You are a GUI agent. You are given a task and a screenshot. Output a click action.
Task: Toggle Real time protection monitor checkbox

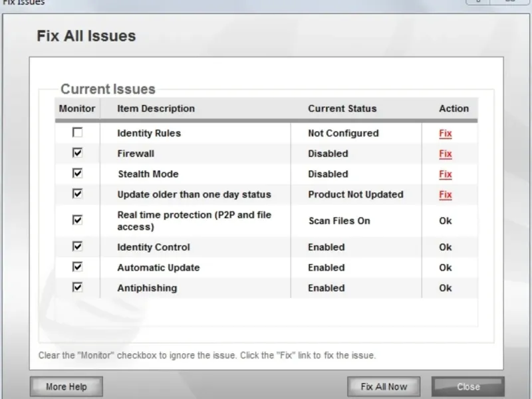pyautogui.click(x=78, y=220)
